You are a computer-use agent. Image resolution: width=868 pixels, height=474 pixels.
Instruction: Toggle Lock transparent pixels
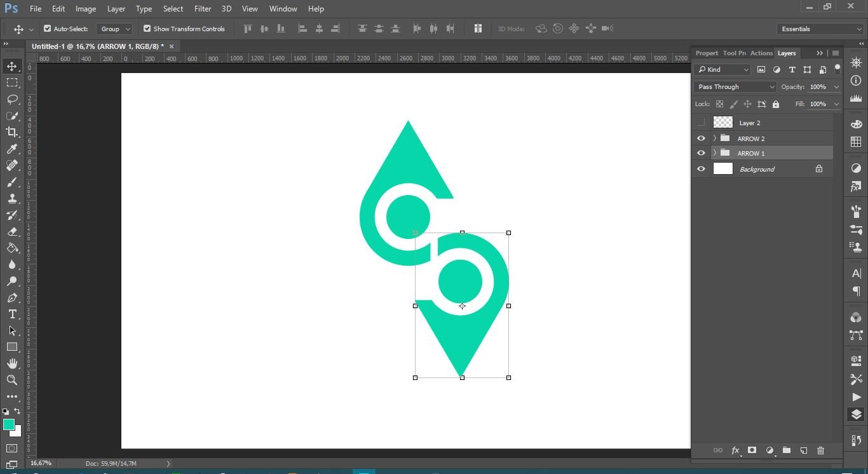pyautogui.click(x=719, y=104)
